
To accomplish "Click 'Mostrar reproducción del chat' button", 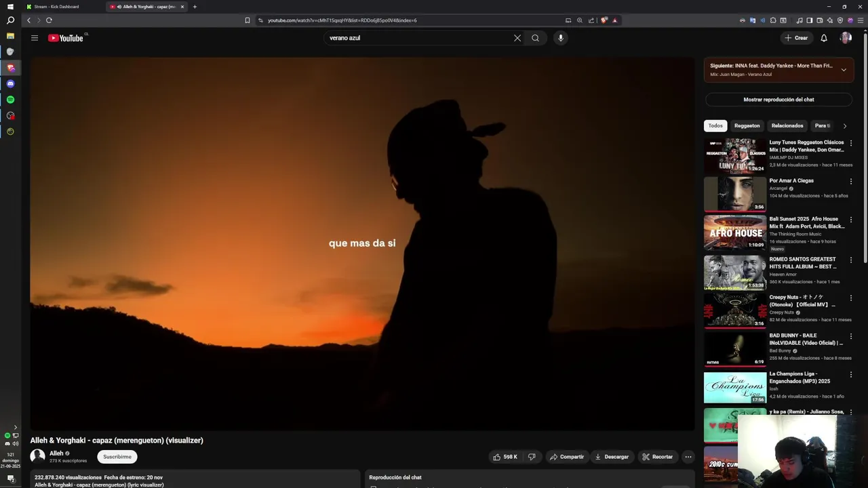I will [x=778, y=100].
